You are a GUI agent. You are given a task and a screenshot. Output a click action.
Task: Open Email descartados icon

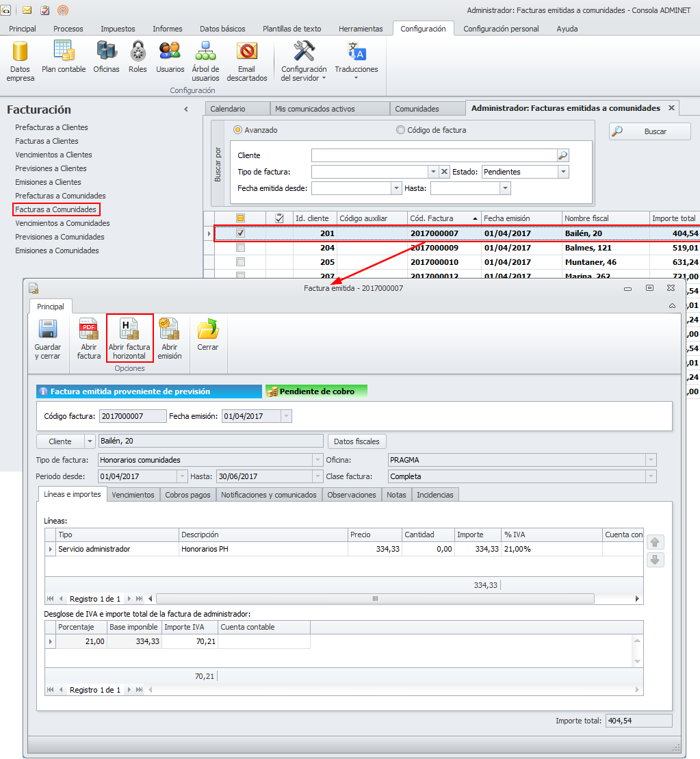click(x=246, y=52)
